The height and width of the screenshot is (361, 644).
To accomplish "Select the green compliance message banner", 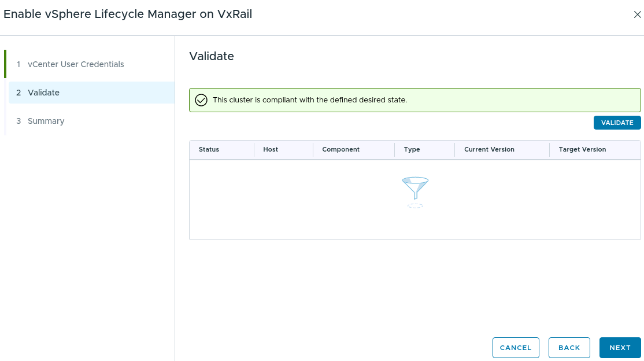I will tap(414, 100).
